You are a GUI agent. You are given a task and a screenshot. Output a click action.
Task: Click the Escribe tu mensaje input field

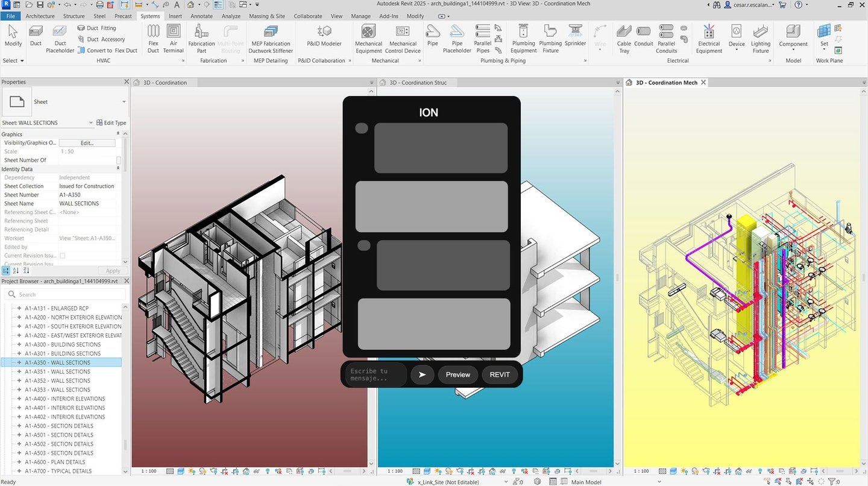(377, 374)
